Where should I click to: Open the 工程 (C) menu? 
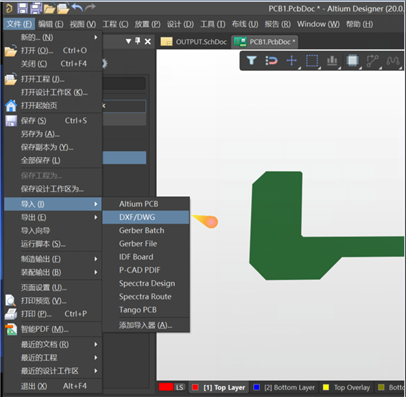(x=115, y=24)
